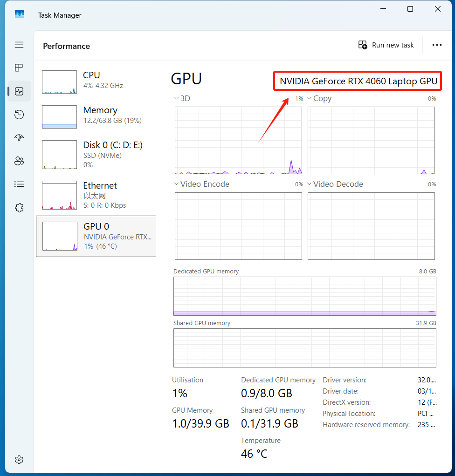Click the CPU mini graph thumbnail
The width and height of the screenshot is (455, 476).
click(59, 82)
